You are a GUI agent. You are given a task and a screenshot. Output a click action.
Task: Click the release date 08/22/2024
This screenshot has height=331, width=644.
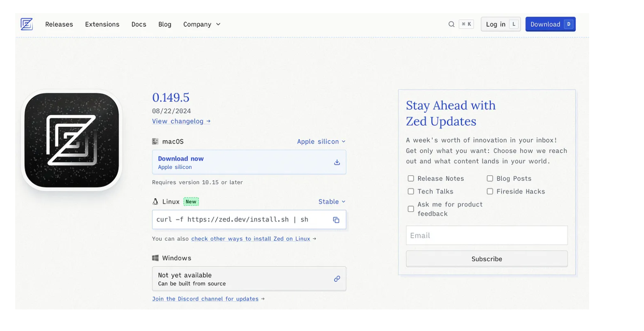tap(171, 111)
